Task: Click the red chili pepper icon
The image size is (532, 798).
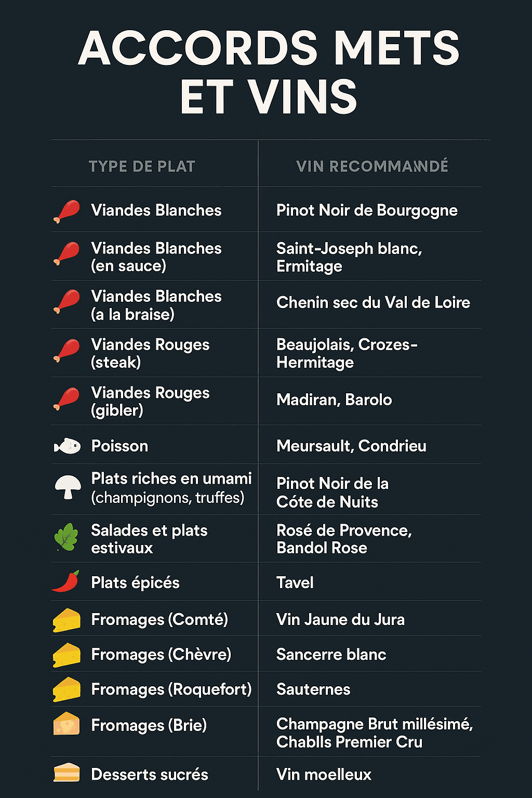Action: point(66,581)
